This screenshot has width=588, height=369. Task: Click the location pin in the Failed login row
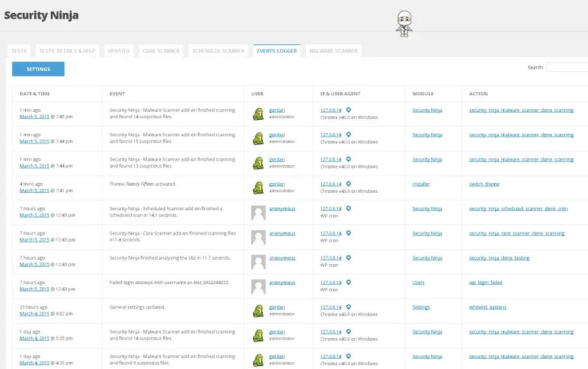(x=348, y=282)
